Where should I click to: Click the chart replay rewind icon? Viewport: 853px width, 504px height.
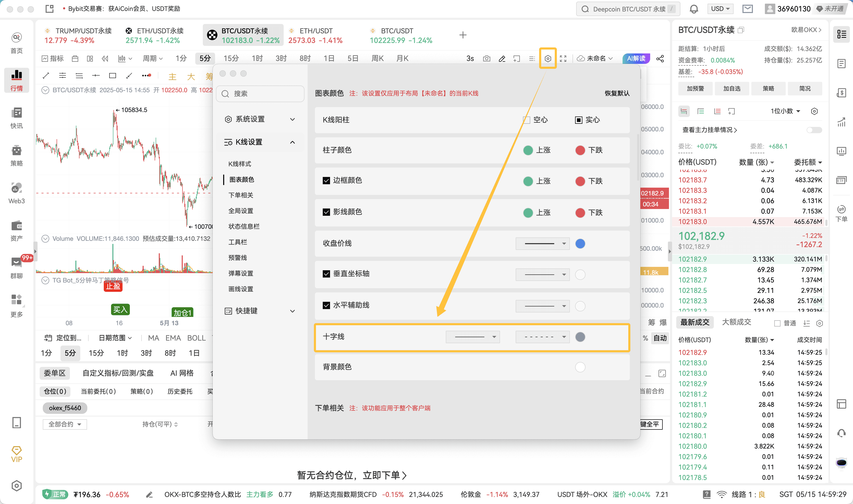point(105,58)
